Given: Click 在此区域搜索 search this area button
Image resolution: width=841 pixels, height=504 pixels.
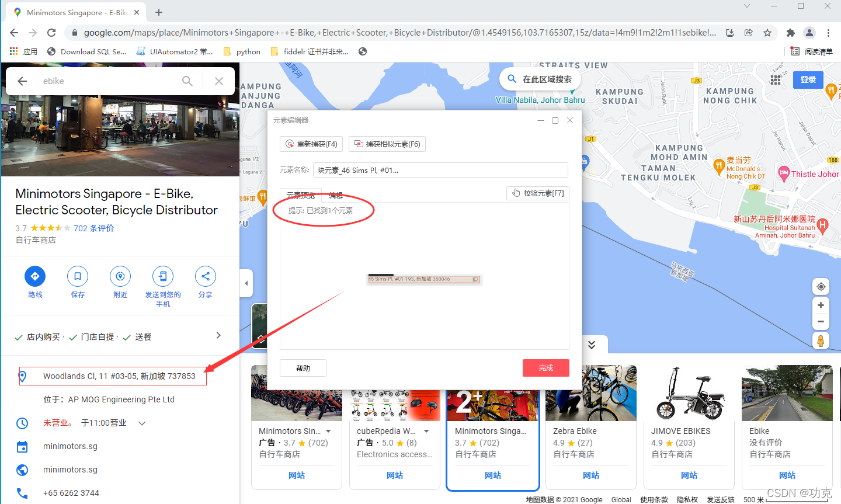Looking at the screenshot, I should 540,79.
